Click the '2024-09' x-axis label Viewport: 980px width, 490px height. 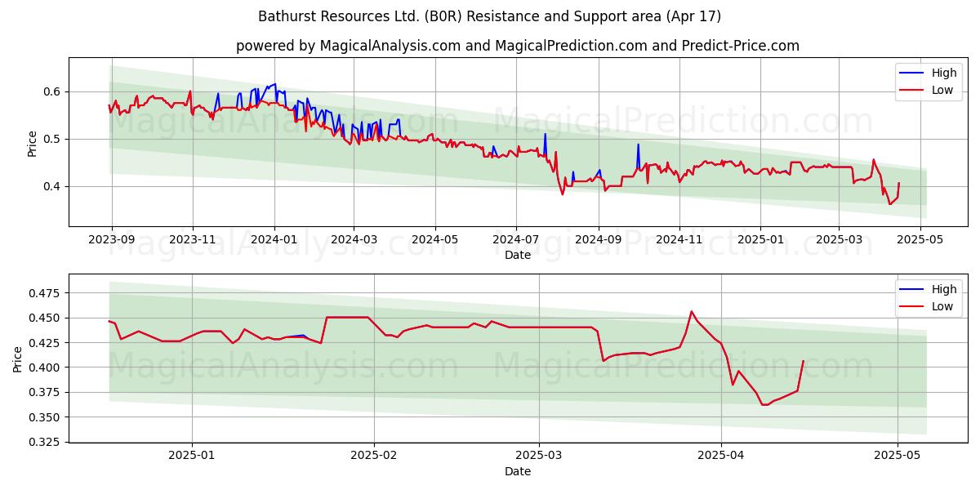pos(598,239)
